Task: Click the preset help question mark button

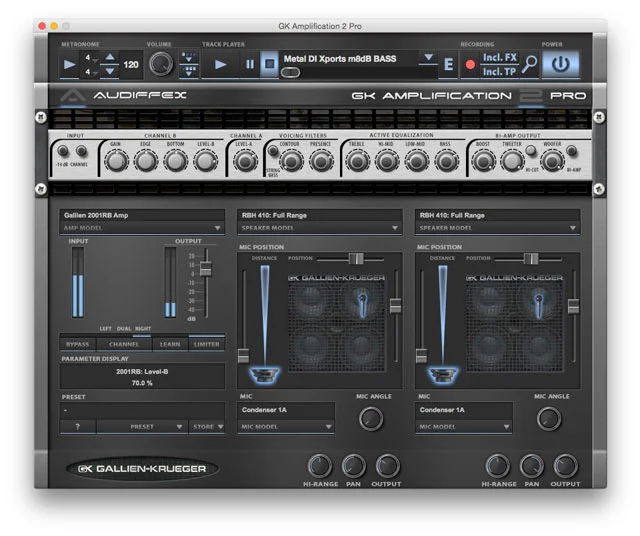Action: coord(78,427)
